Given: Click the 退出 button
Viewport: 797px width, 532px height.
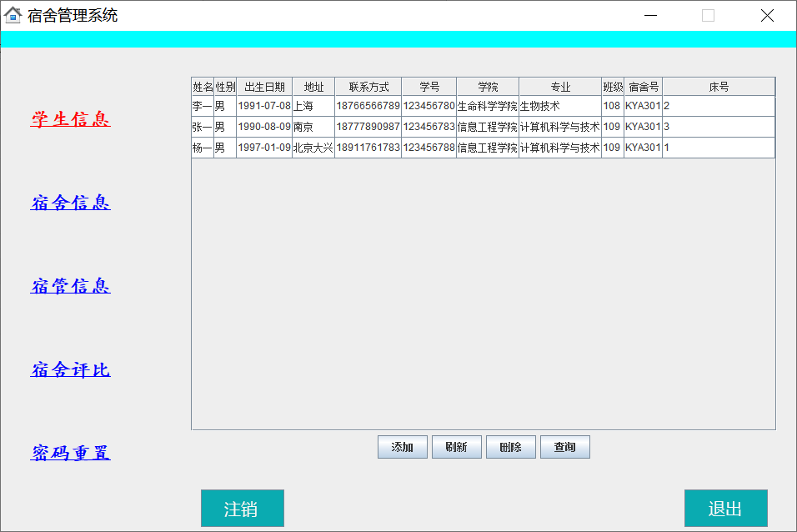Looking at the screenshot, I should (x=726, y=508).
